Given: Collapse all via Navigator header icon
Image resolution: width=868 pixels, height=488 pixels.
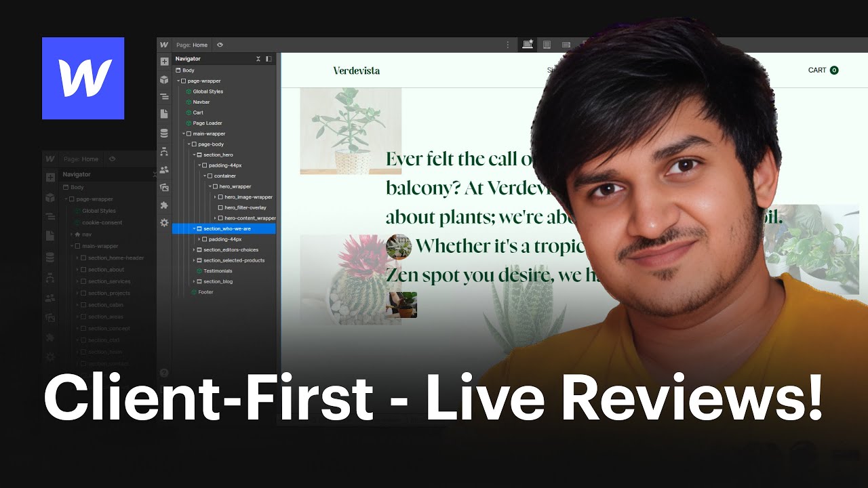Looking at the screenshot, I should (258, 59).
